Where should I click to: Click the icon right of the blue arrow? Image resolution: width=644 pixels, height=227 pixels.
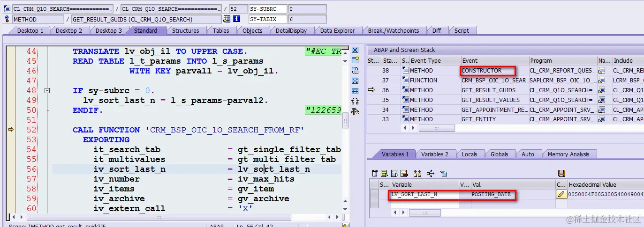[x=444, y=173]
